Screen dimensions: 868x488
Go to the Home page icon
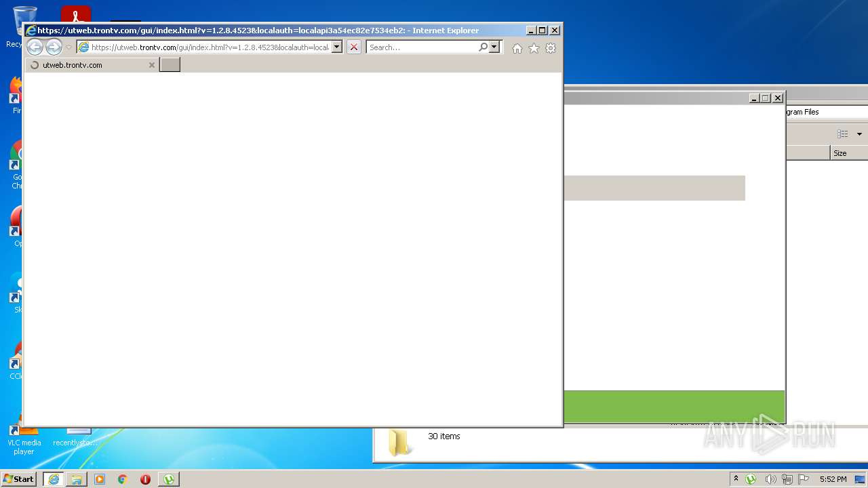(x=517, y=48)
